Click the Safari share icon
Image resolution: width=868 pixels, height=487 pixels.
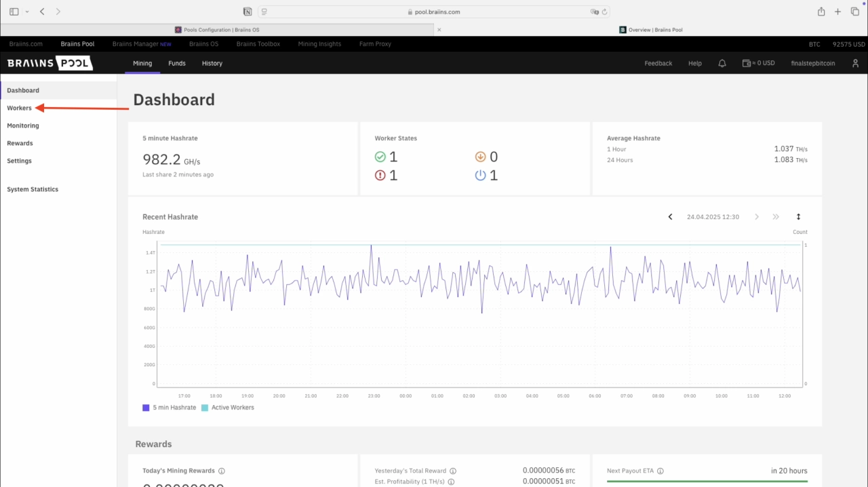tap(821, 12)
